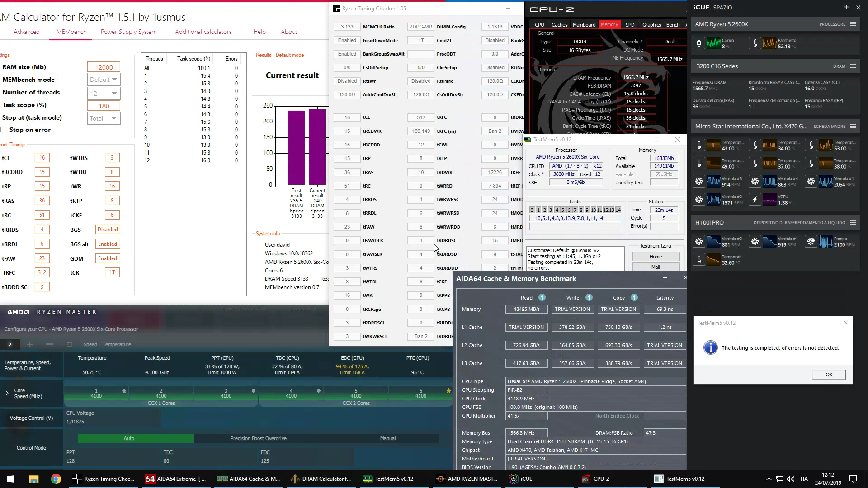Click the RAM size (Mb) input field
Viewport: 868px width, 488px height.
click(104, 67)
